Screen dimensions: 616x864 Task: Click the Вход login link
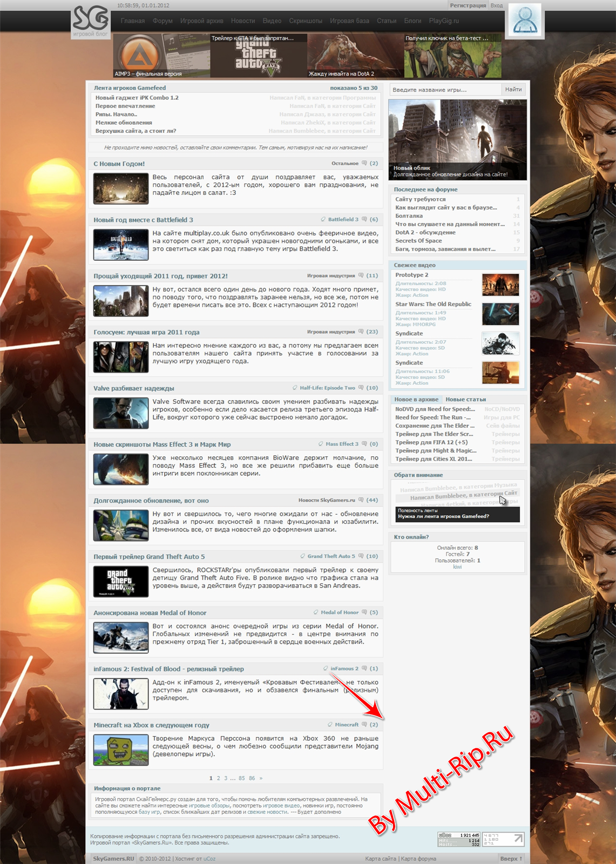[x=497, y=5]
